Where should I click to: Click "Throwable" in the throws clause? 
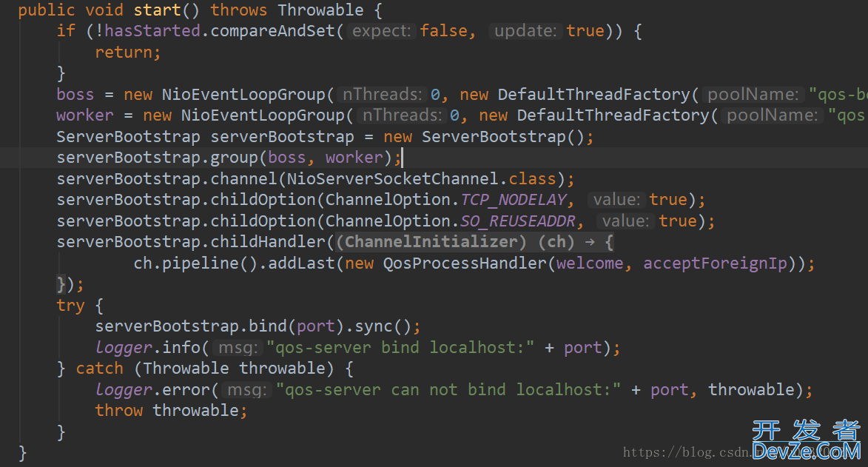(320, 10)
